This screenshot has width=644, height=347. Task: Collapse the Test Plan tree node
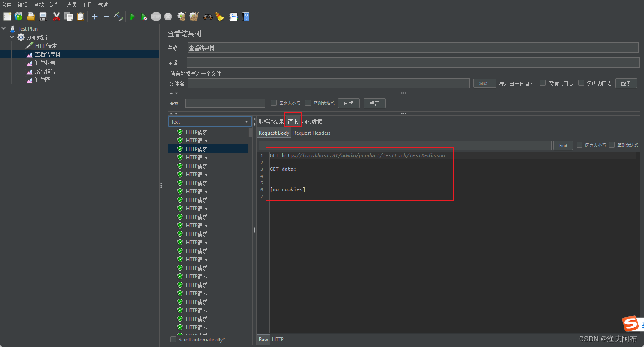(x=4, y=28)
